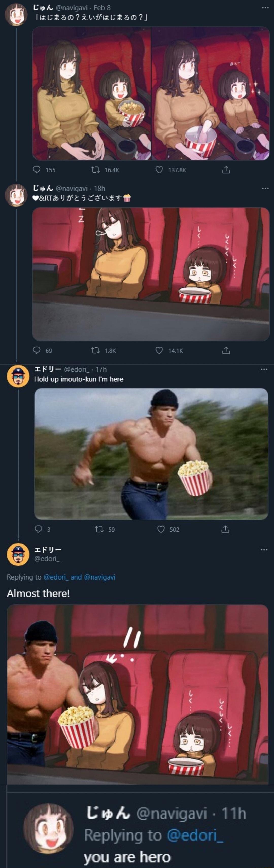Like the popcorn runner tweet with 502 likes

click(x=161, y=529)
